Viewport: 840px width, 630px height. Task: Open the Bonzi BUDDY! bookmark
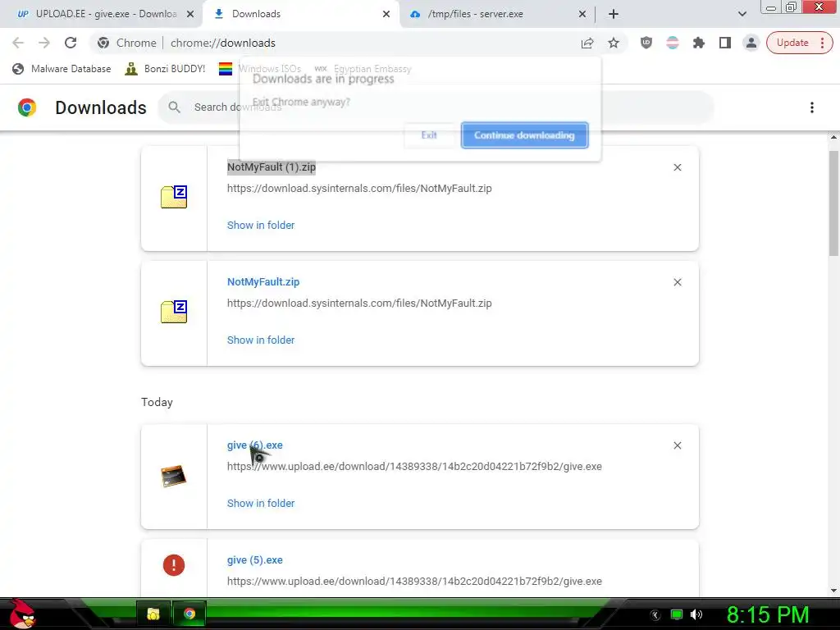pos(165,69)
